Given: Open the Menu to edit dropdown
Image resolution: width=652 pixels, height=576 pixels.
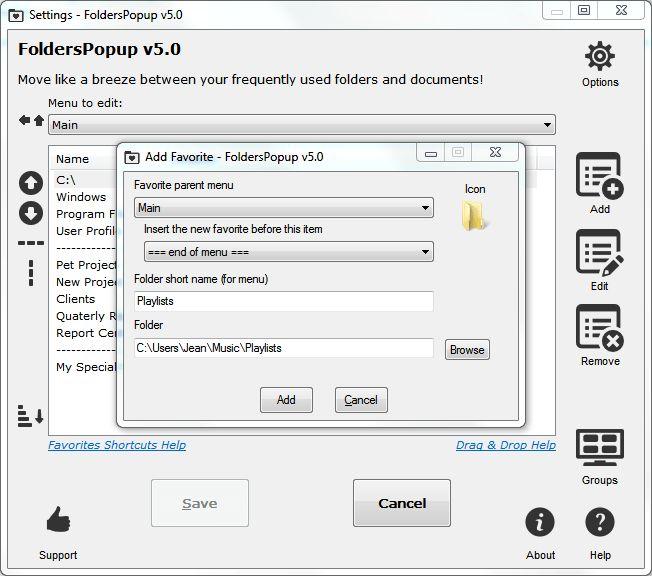Looking at the screenshot, I should (x=302, y=125).
